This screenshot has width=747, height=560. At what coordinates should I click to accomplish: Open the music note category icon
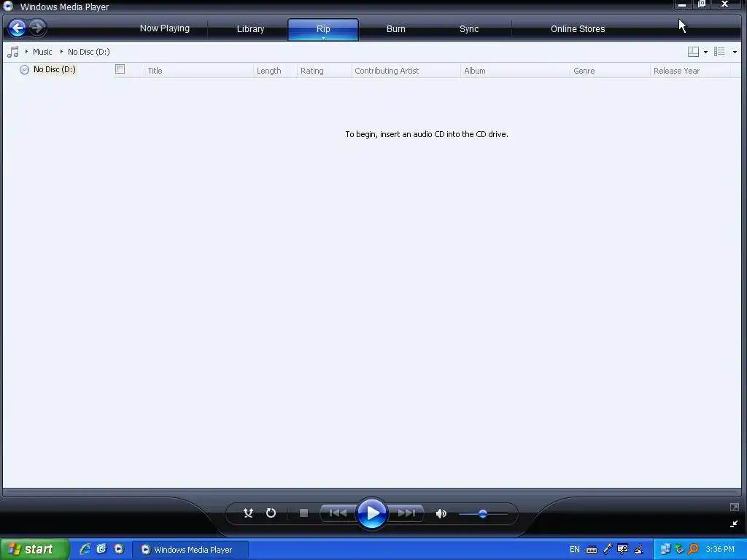click(x=13, y=52)
